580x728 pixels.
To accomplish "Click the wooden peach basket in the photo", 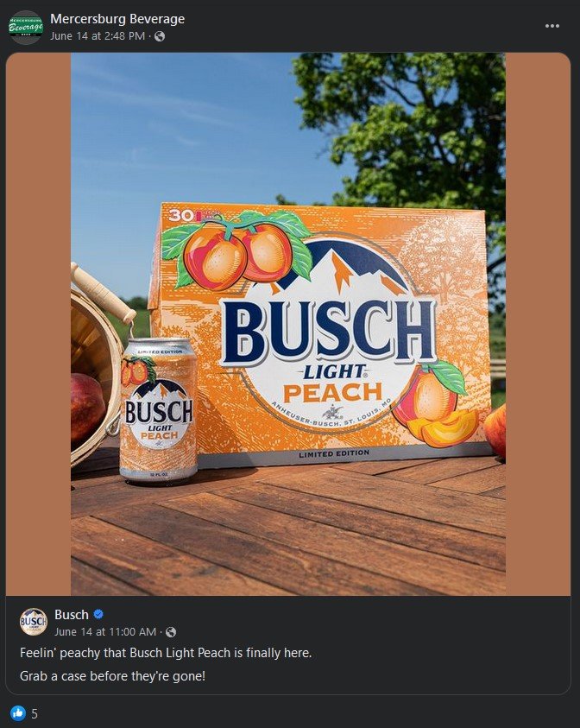I will [95, 367].
